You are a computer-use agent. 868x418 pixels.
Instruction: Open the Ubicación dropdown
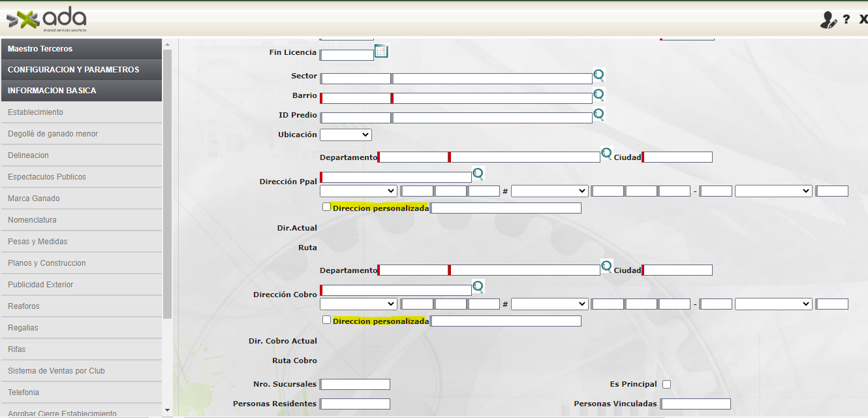346,135
